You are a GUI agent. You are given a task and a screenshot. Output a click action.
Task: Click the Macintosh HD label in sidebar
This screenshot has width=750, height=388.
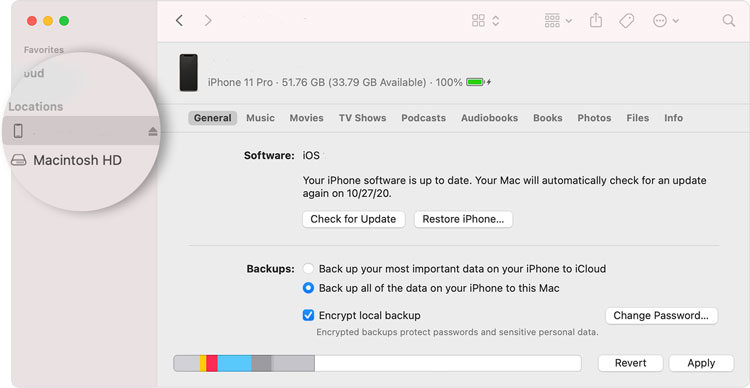click(x=77, y=160)
